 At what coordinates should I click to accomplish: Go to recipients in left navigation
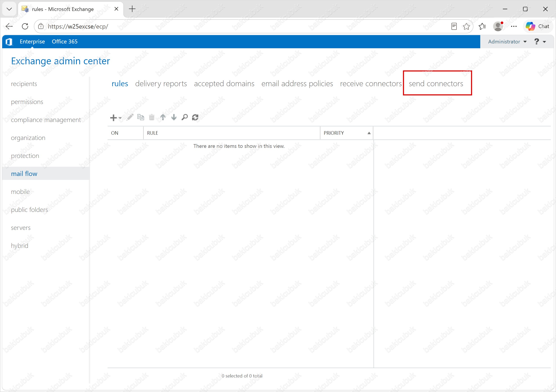[x=24, y=84]
